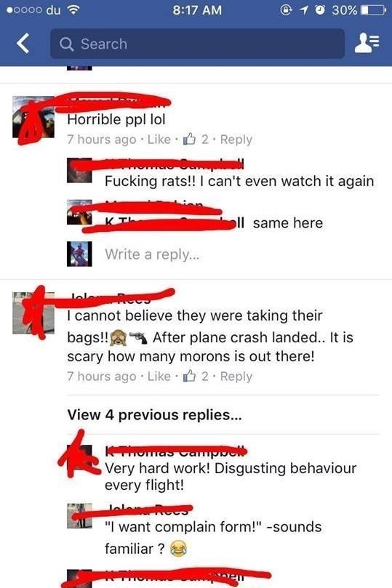
Task: Open avatar beside "Fucking rats!!" reply
Action: tap(79, 170)
